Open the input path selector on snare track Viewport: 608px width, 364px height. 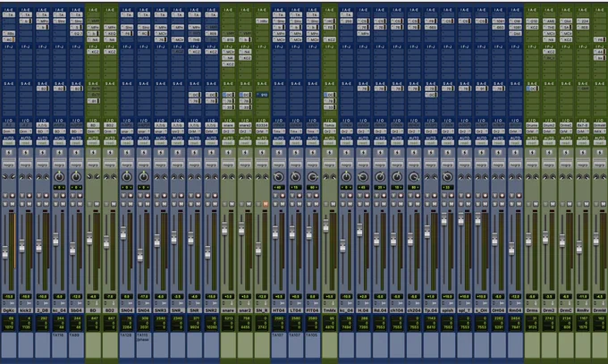coord(228,125)
